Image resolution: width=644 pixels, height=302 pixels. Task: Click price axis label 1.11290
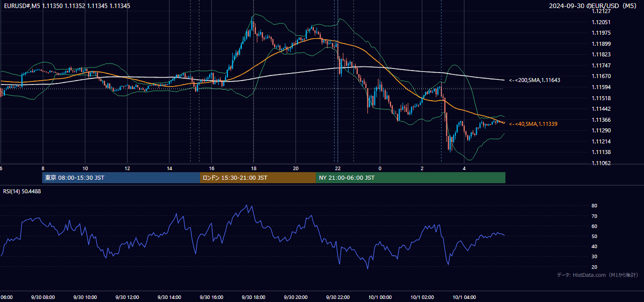pos(601,130)
